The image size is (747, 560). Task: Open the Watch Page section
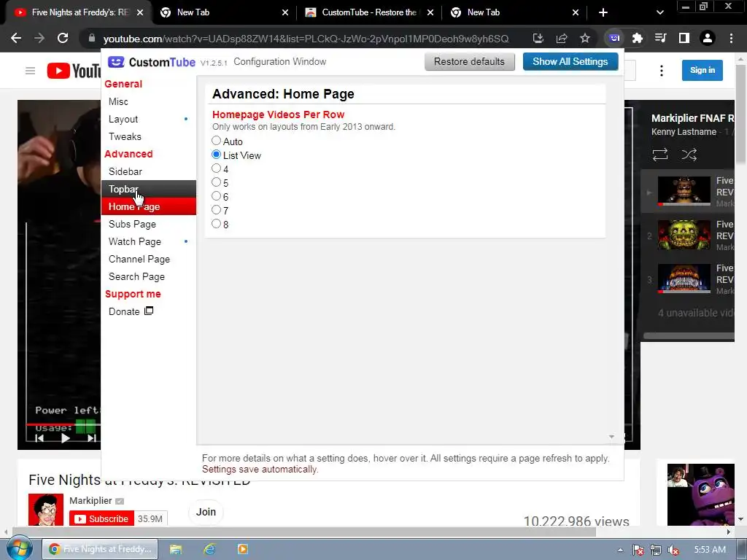tap(149, 241)
